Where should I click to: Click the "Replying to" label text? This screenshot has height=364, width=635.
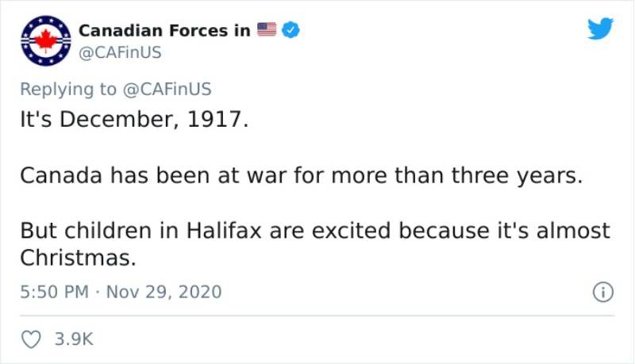tap(68, 90)
